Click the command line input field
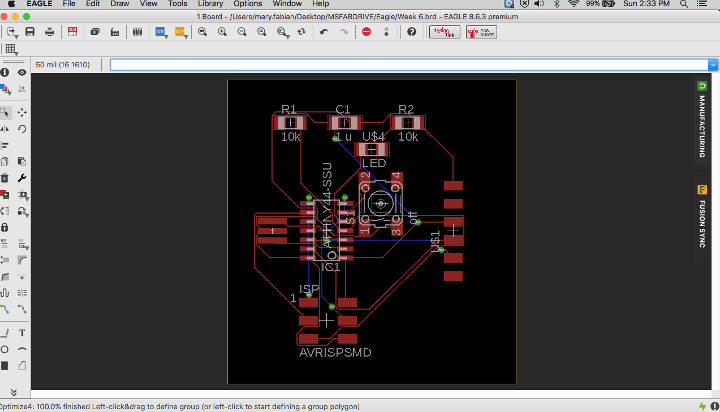This screenshot has height=412, width=720. pyautogui.click(x=409, y=65)
